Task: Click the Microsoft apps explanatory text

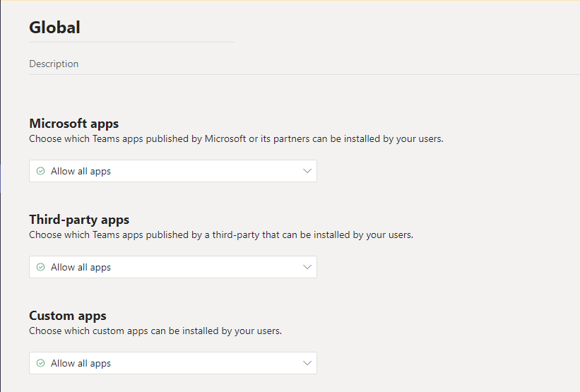Action: (236, 139)
